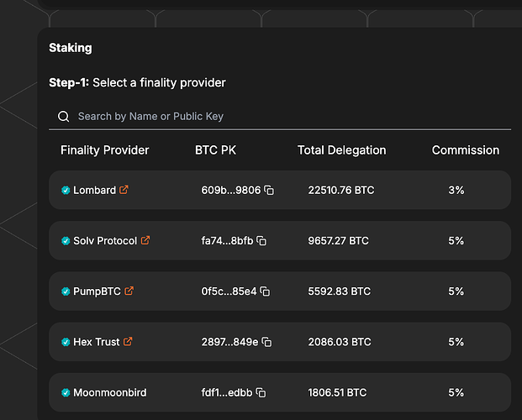Copy PumpBTC's BTC public key
This screenshot has height=420, width=522.
pyautogui.click(x=265, y=291)
